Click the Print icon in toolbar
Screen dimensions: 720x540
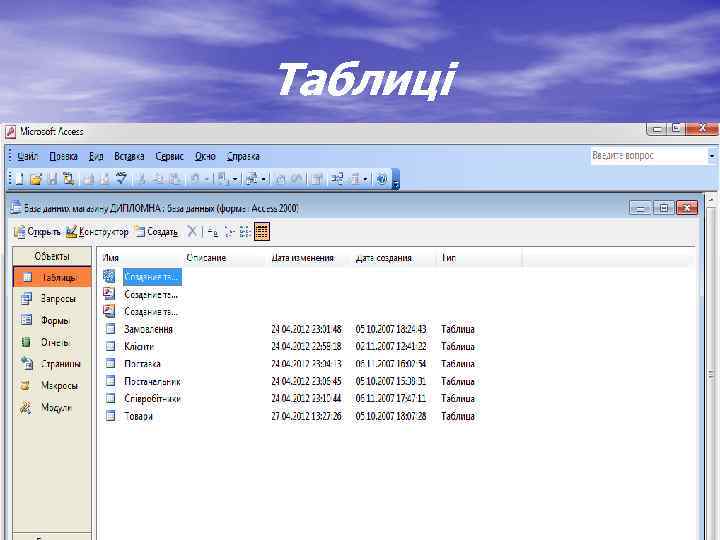[89, 179]
